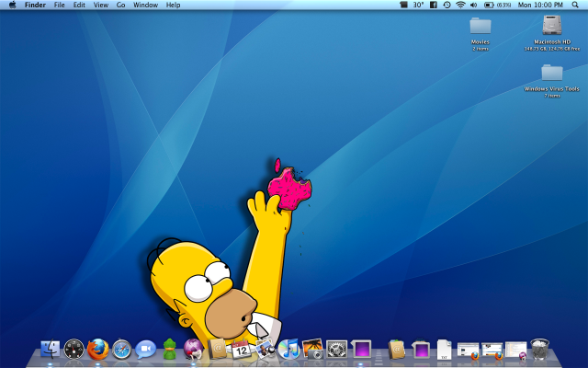Open the View menu
The height and width of the screenshot is (368, 588).
[x=101, y=5]
